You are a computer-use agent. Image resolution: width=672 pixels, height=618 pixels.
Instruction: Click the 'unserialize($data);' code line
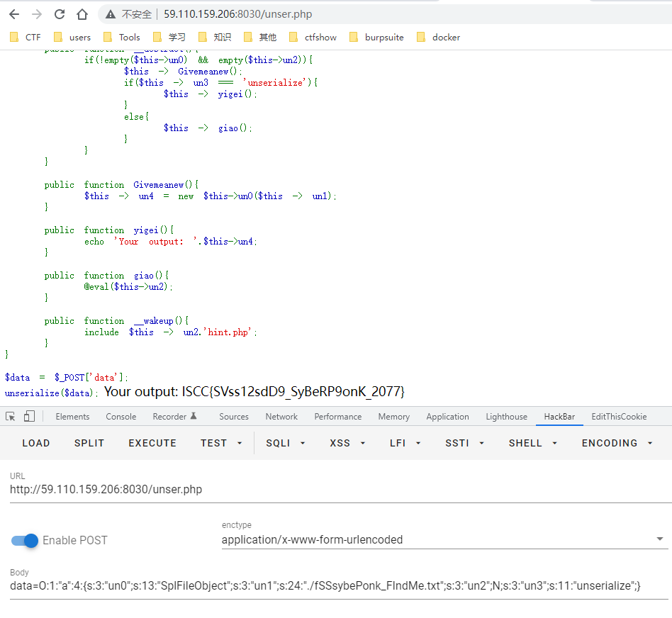click(x=52, y=393)
